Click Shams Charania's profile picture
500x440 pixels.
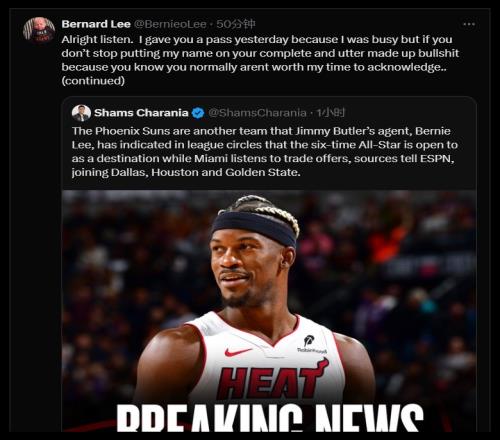pyautogui.click(x=81, y=113)
